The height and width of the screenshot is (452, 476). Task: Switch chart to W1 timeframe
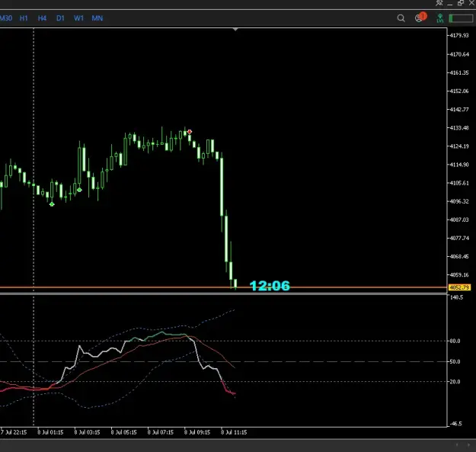coord(78,18)
